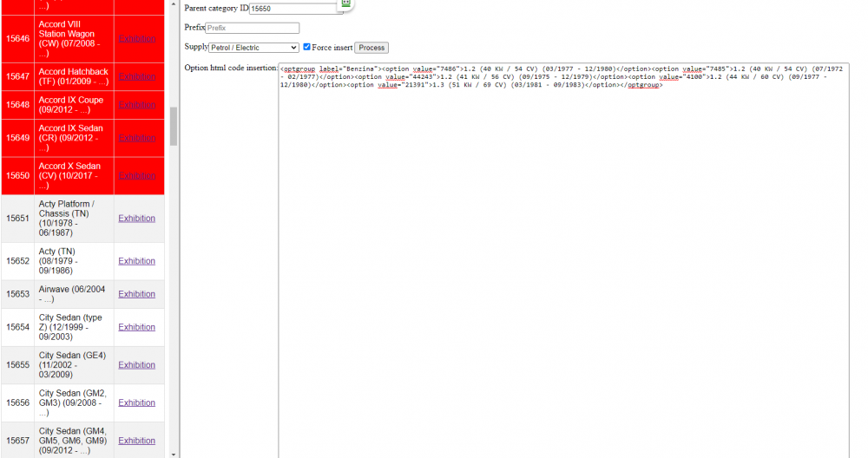Viewport: 868px width, 458px height.
Task: Click the green icon beside Parent category ID
Action: tap(346, 3)
